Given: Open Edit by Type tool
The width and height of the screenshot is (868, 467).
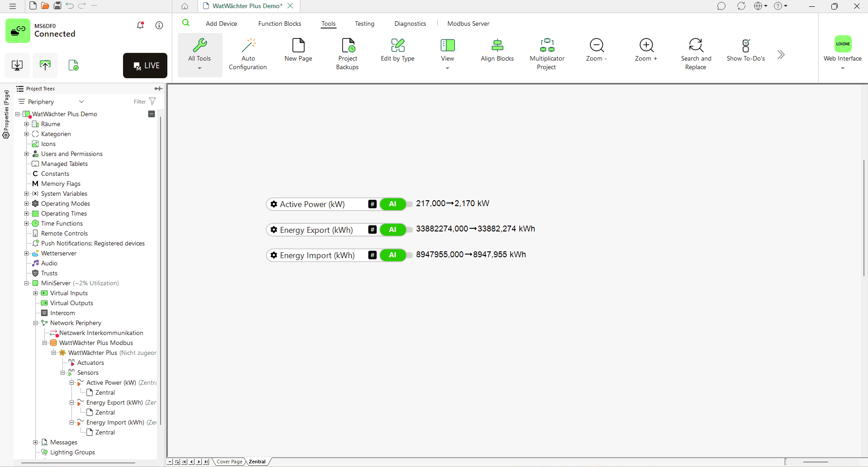Looking at the screenshot, I should click(398, 50).
